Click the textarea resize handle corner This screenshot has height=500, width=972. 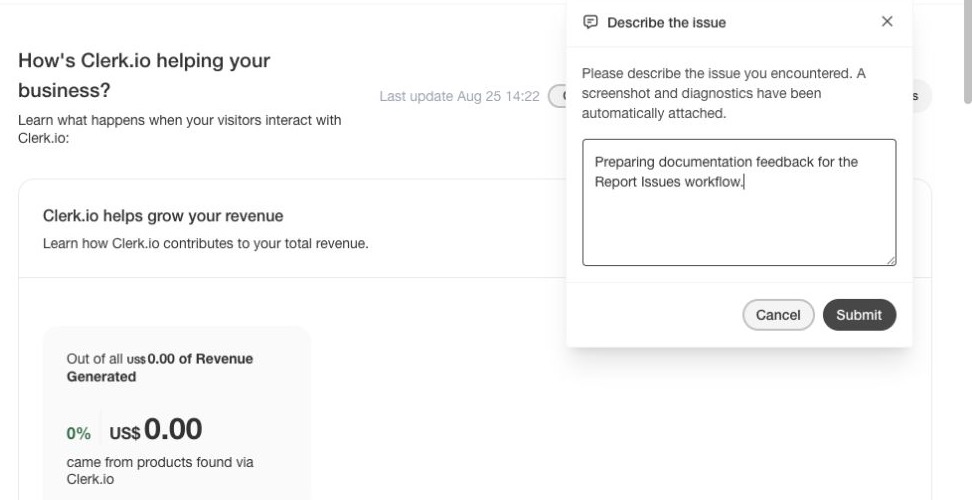891,260
